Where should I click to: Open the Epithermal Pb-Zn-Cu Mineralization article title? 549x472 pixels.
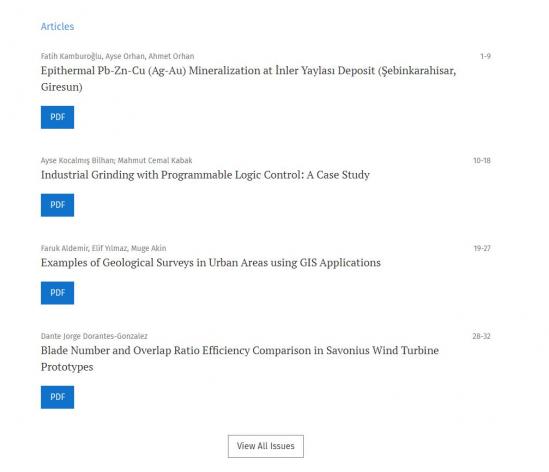248,79
